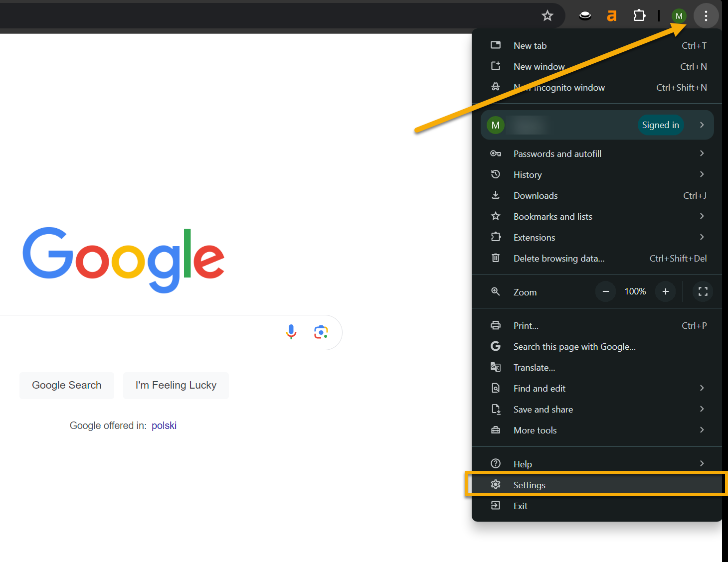Click the New window icon

(496, 66)
